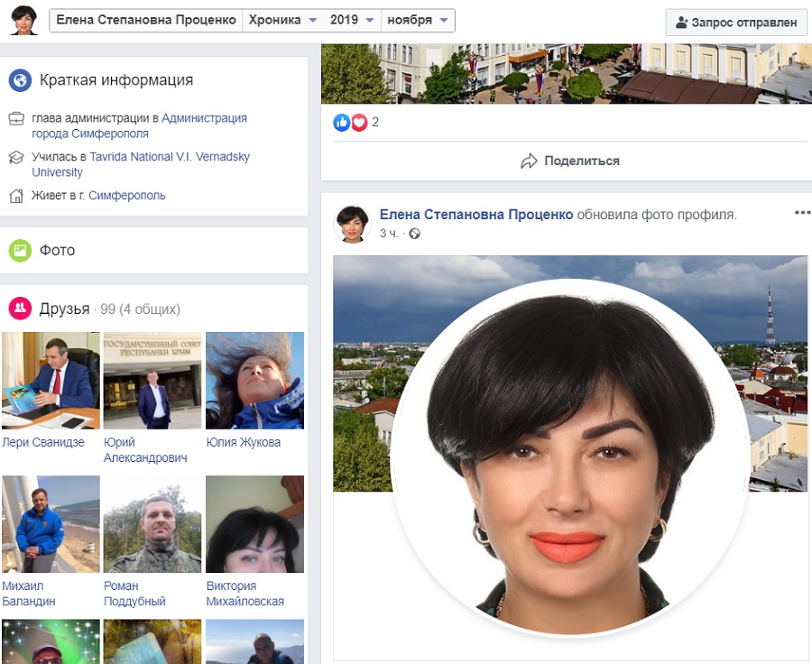Click the green Фото section icon
Screen dimensions: 812x664
(20, 251)
